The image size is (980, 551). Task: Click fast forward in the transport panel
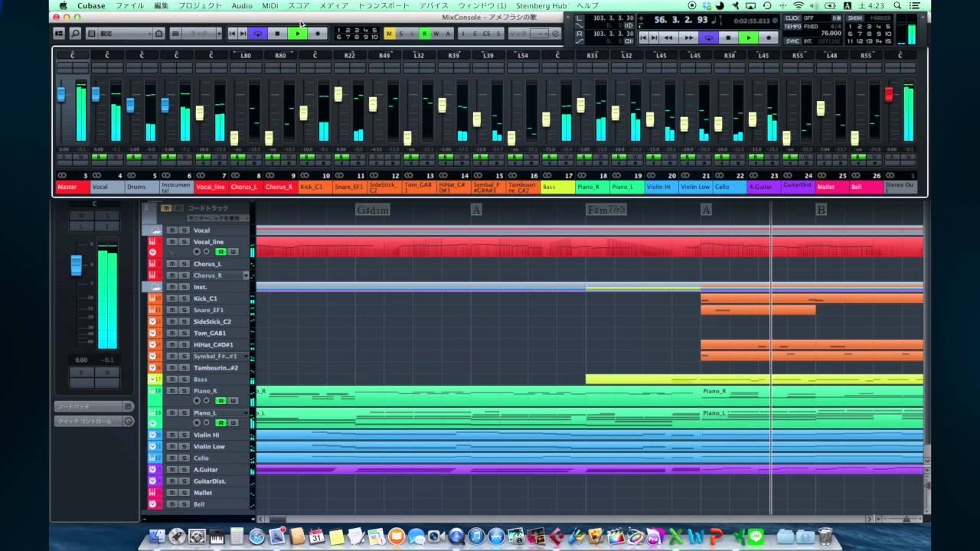point(688,37)
